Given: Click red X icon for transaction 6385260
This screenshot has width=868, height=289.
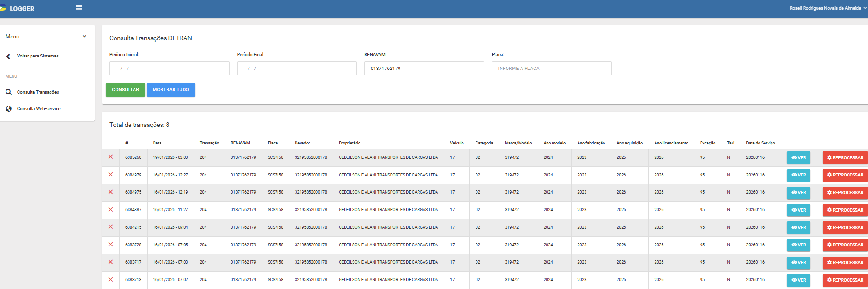Looking at the screenshot, I should pyautogui.click(x=110, y=157).
